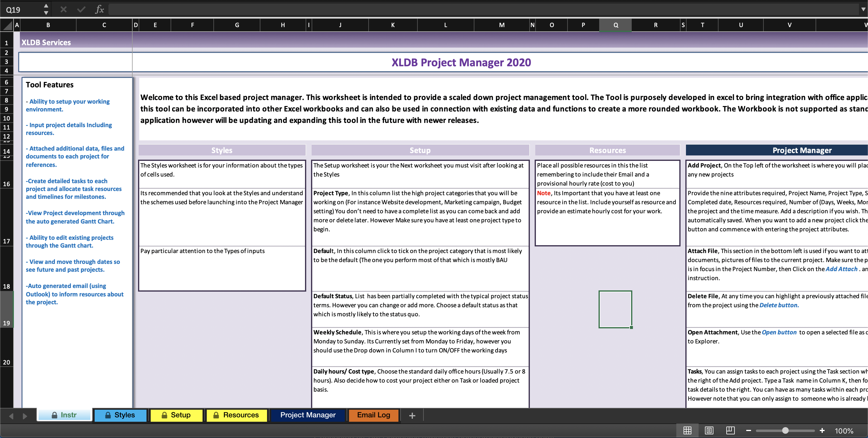Open the Setup sheet tab
Viewport: 868px width, 438px height.
coord(176,415)
